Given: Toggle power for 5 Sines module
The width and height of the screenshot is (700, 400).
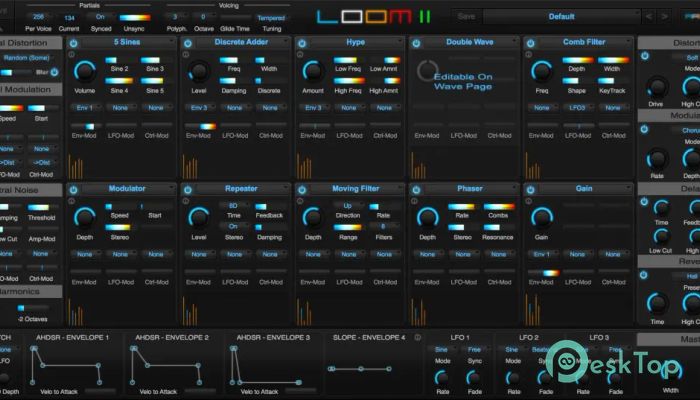Looking at the screenshot, I should 74,43.
